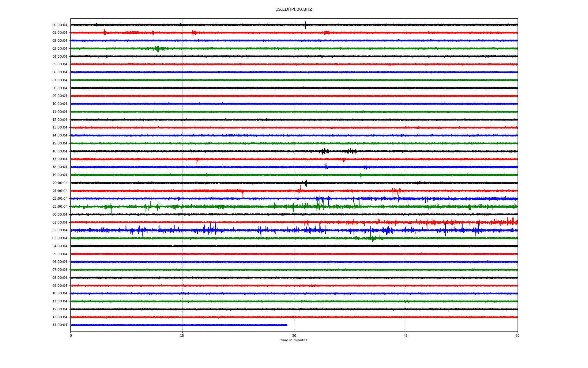Click the 'time in minutes' axis label

click(294, 340)
